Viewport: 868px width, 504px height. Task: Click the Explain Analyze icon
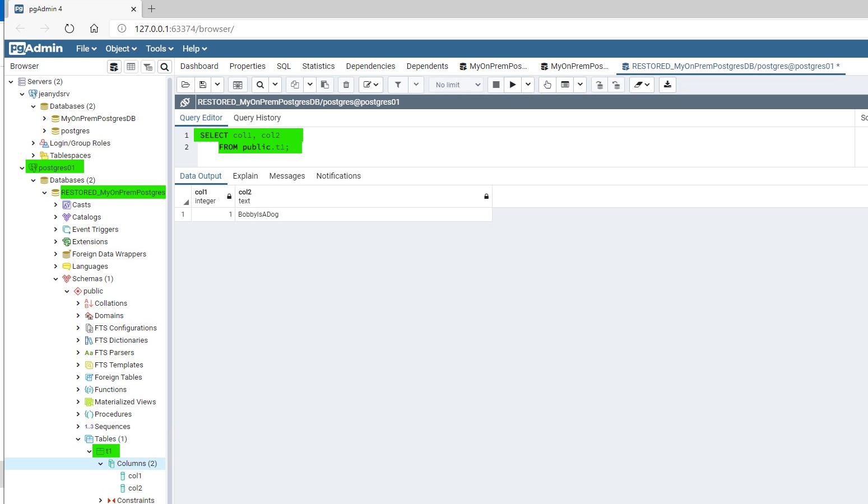tap(565, 85)
